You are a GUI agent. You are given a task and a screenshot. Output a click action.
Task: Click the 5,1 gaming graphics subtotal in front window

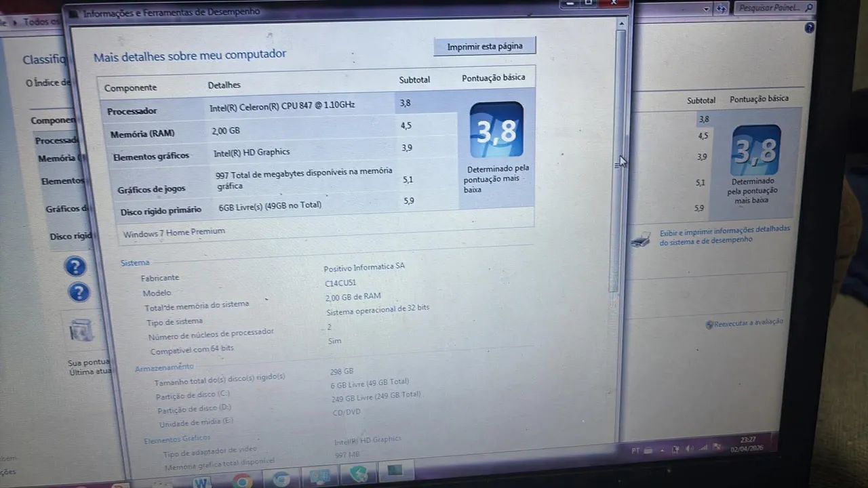point(408,180)
